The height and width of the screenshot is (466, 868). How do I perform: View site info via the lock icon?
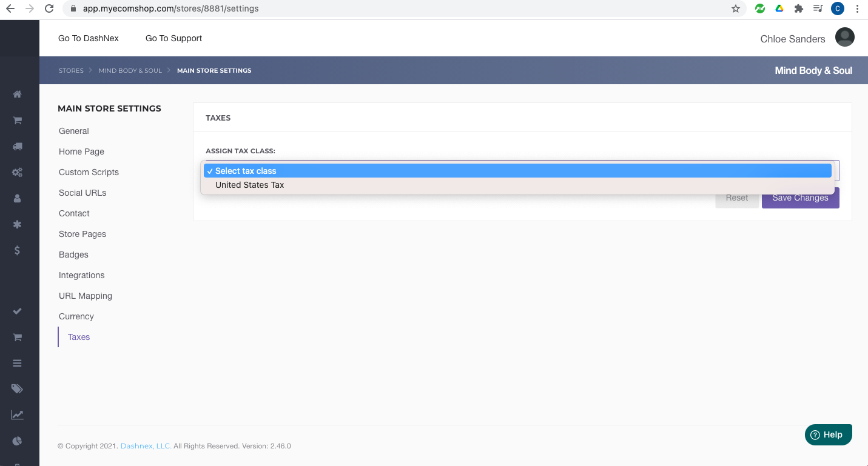73,8
